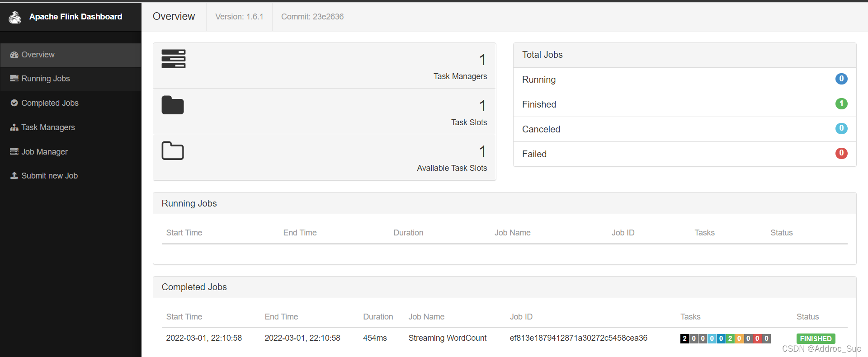
Task: Click the Running Jobs sidebar list icon
Action: 14,79
